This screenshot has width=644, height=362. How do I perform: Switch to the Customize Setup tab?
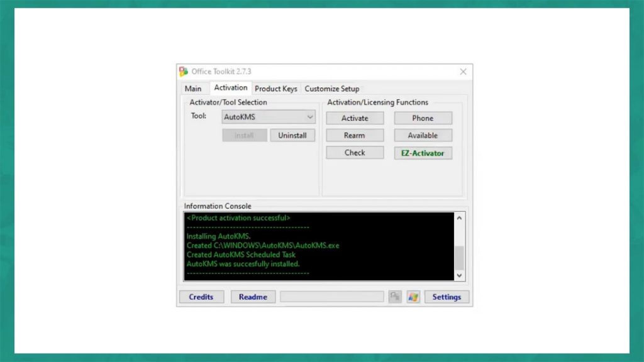[332, 89]
